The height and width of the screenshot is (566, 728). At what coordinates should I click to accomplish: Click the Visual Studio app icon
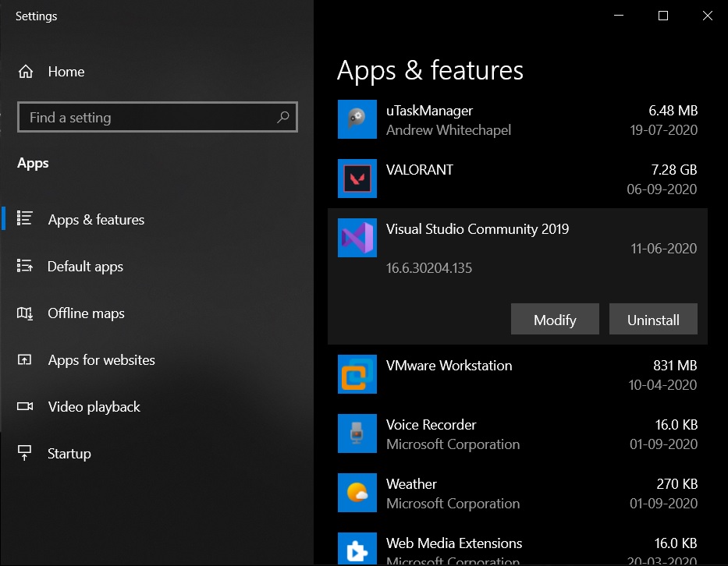pyautogui.click(x=357, y=238)
